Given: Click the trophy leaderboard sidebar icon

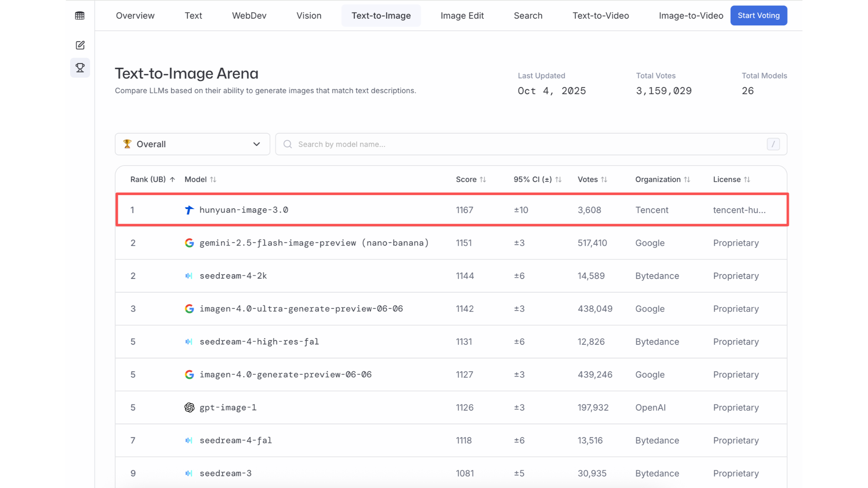Looking at the screenshot, I should [x=80, y=68].
